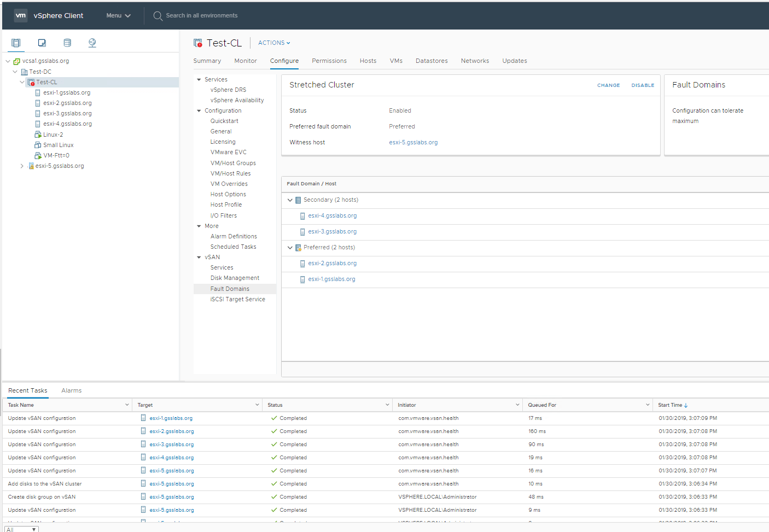Screen dimensions: 769x532
Task: Open the ACTIONS dropdown for Test-CL
Action: tap(274, 43)
